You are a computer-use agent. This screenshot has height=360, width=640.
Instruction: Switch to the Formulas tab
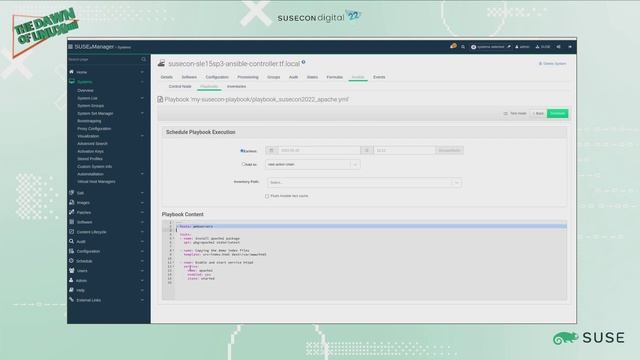[x=334, y=77]
